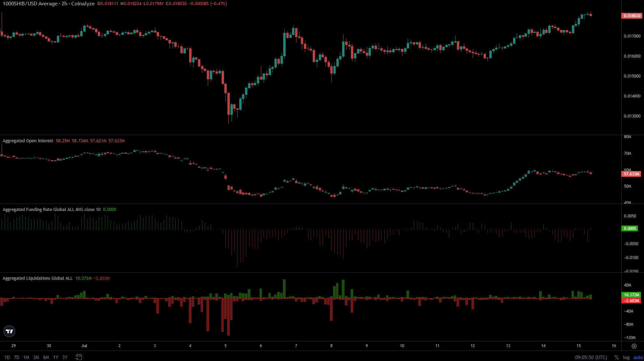Click the 29 date marker on time axis
The width and height of the screenshot is (644, 361).
[x=14, y=346]
